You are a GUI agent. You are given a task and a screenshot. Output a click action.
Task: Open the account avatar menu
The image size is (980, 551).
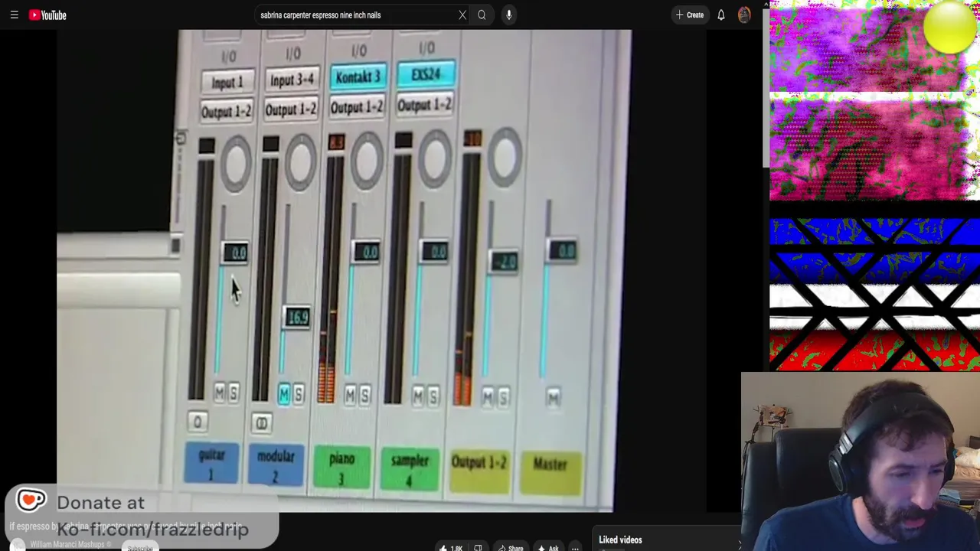tap(744, 15)
